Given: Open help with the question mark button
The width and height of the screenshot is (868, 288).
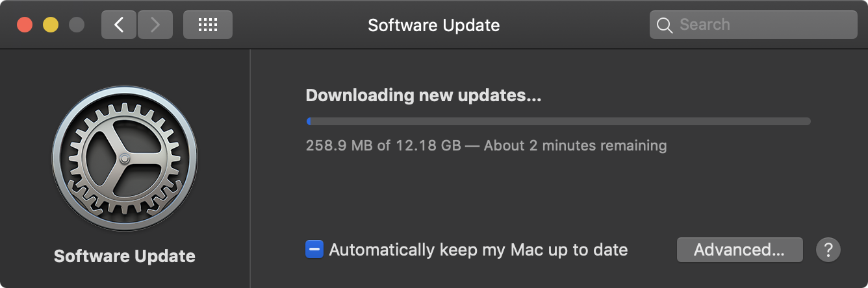Looking at the screenshot, I should [828, 250].
